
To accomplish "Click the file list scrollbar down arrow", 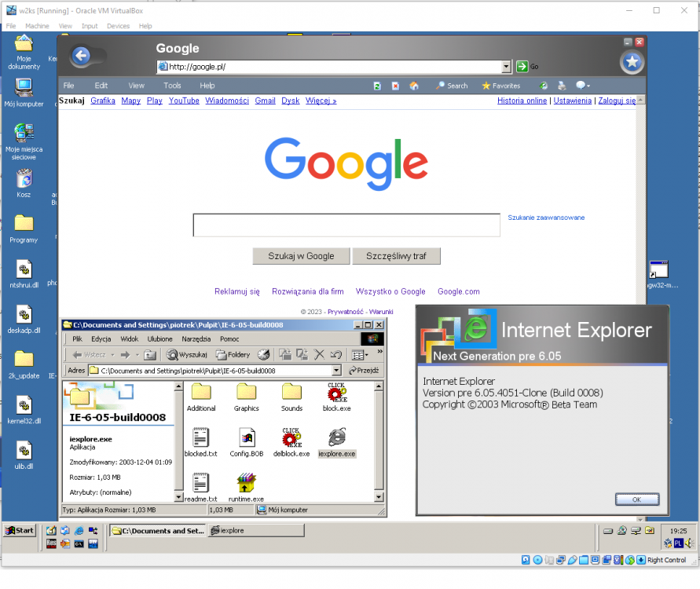I will point(379,497).
